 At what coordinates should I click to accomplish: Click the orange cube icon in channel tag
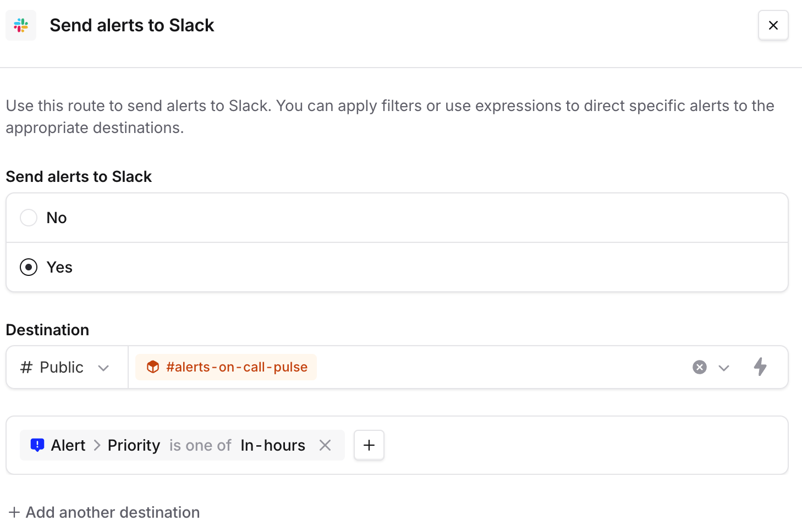(153, 367)
